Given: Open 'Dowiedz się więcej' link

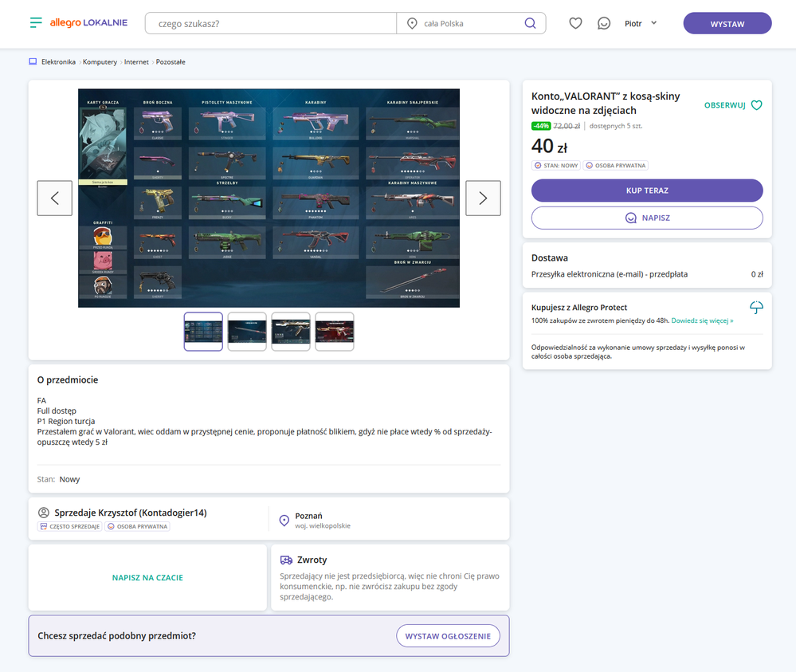Looking at the screenshot, I should click(x=702, y=320).
